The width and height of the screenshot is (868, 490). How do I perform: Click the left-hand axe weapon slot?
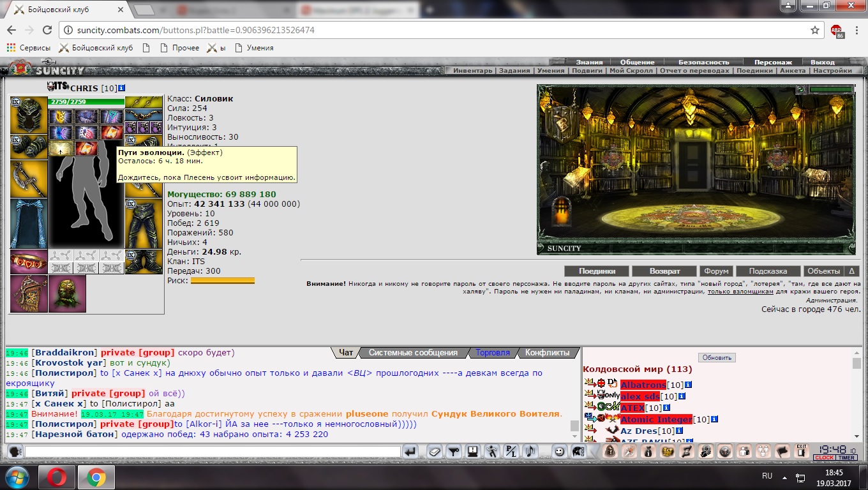tap(29, 179)
